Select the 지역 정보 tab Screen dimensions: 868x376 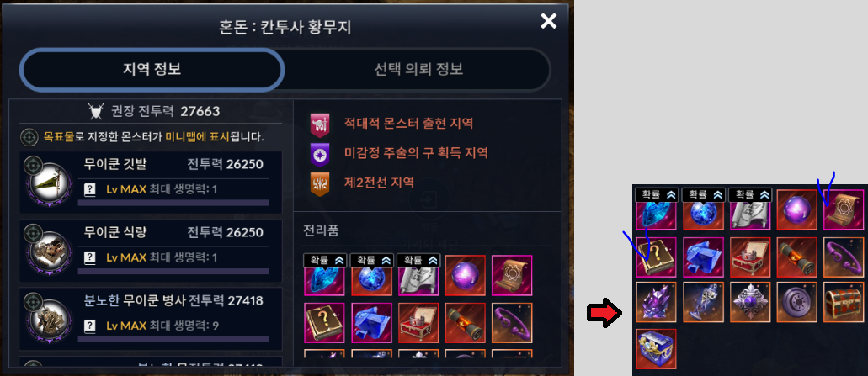point(152,69)
